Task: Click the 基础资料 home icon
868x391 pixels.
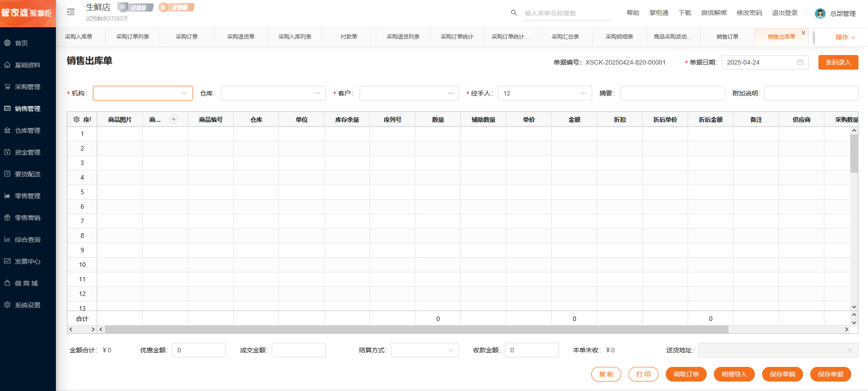Action: click(x=7, y=65)
